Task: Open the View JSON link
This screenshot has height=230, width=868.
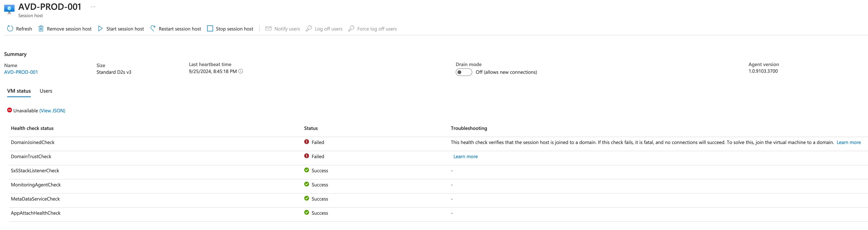Action: [x=52, y=111]
